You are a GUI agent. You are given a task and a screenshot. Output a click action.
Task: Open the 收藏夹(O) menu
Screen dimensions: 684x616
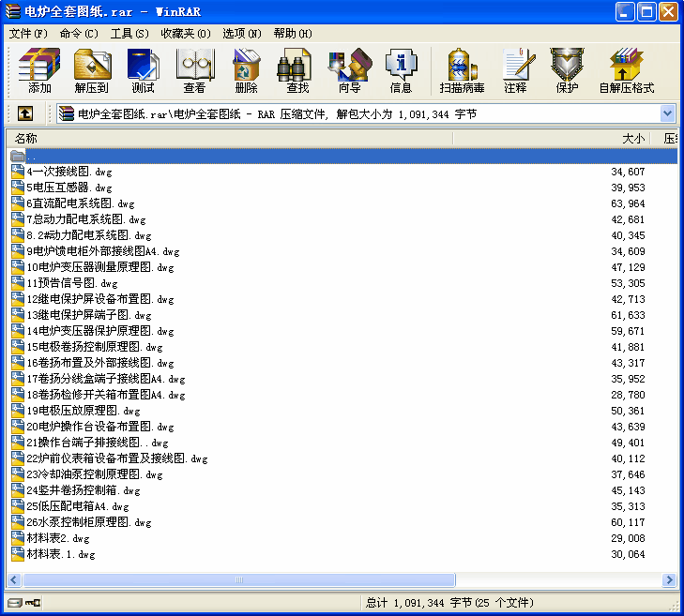[186, 34]
